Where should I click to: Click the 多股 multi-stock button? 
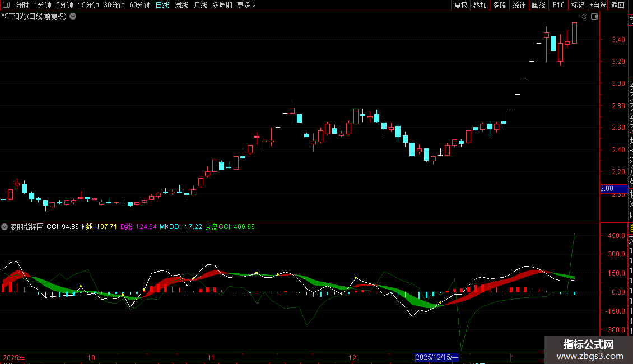click(499, 5)
